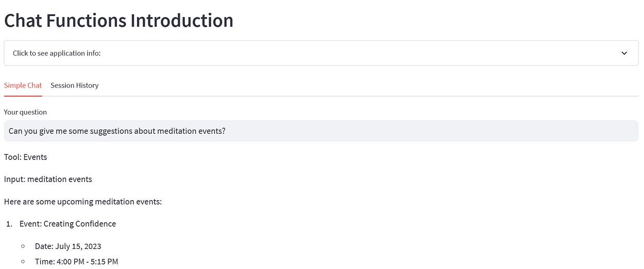Expand the application info chevron arrow

click(624, 53)
